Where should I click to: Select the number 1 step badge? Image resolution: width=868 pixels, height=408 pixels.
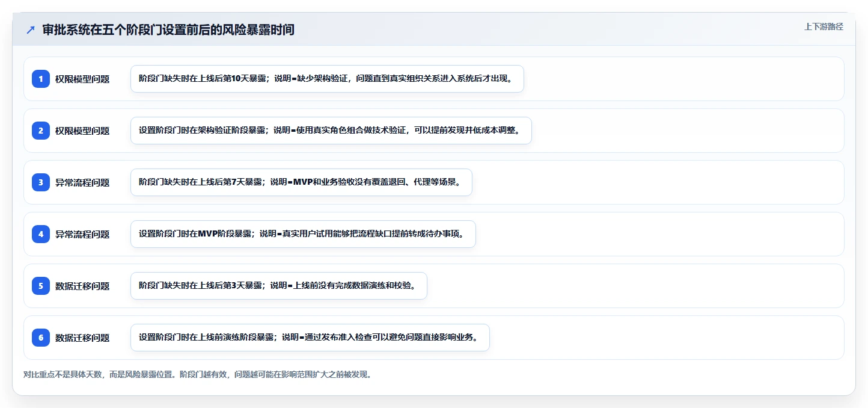(x=41, y=79)
